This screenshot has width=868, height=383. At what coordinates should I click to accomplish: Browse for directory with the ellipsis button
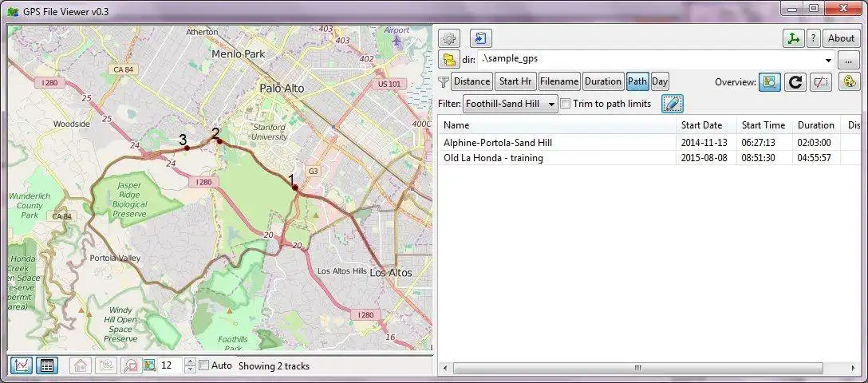click(x=849, y=59)
